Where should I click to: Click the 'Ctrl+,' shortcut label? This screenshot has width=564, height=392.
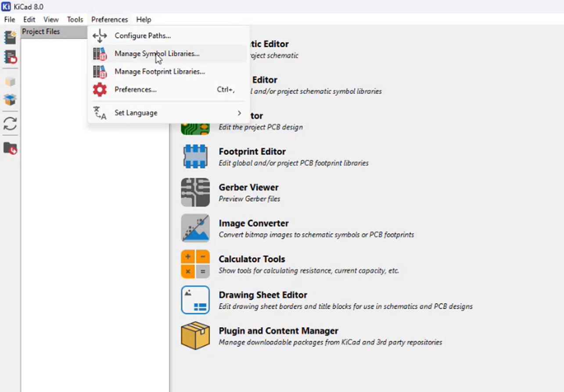[x=226, y=89]
